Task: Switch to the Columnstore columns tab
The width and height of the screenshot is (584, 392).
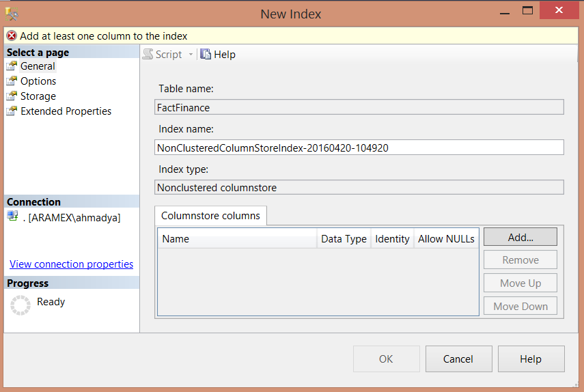Action: [x=210, y=216]
